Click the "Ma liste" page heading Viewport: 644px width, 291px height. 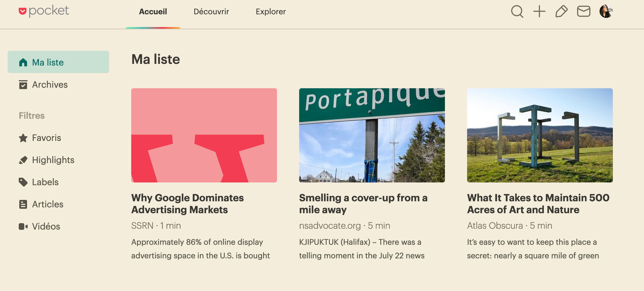tap(156, 60)
